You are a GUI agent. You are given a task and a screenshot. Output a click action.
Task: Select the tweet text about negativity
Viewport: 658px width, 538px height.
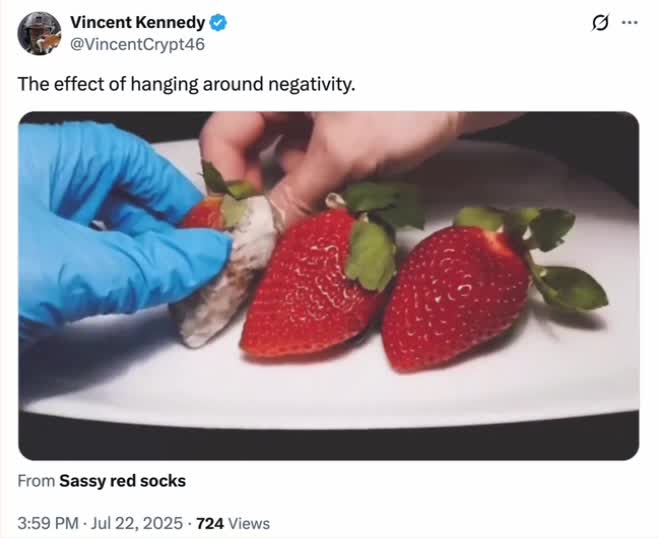(186, 84)
